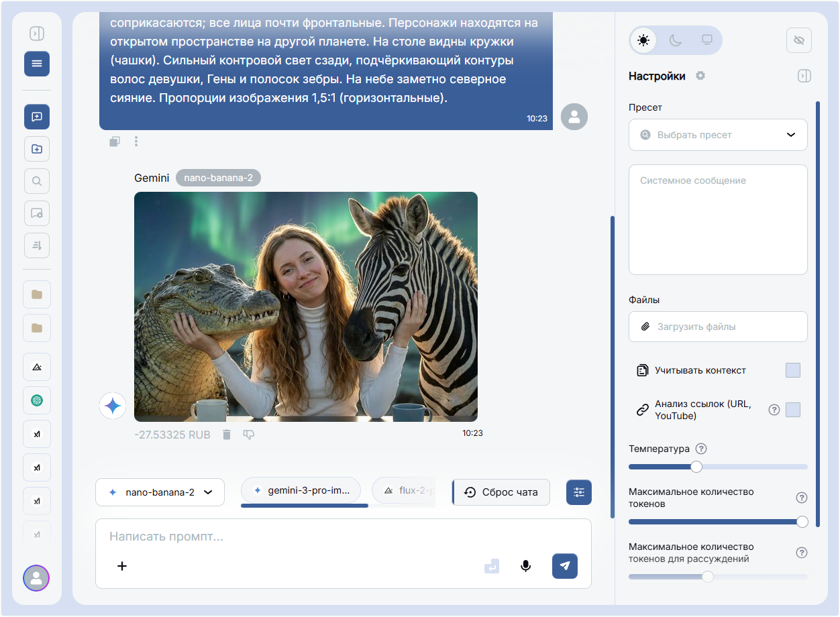
Task: Click the 'Температура' slider handle
Action: coord(696,467)
